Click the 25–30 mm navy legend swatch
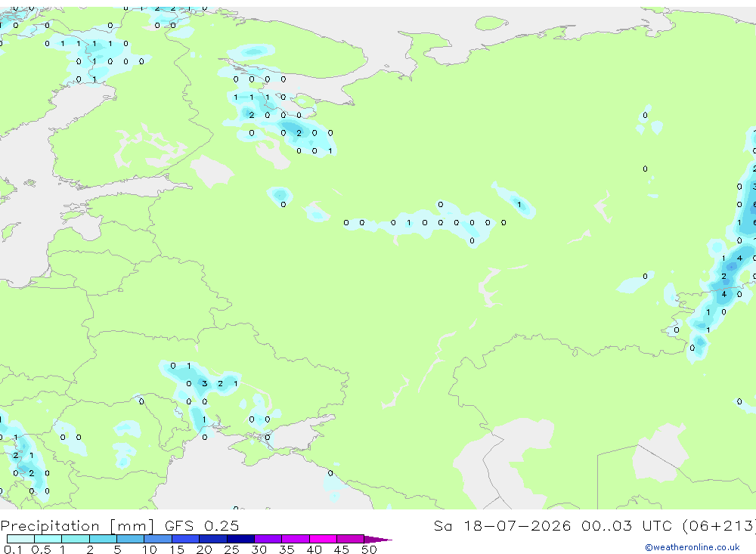Viewport: 756px width, 554px height. 240,539
